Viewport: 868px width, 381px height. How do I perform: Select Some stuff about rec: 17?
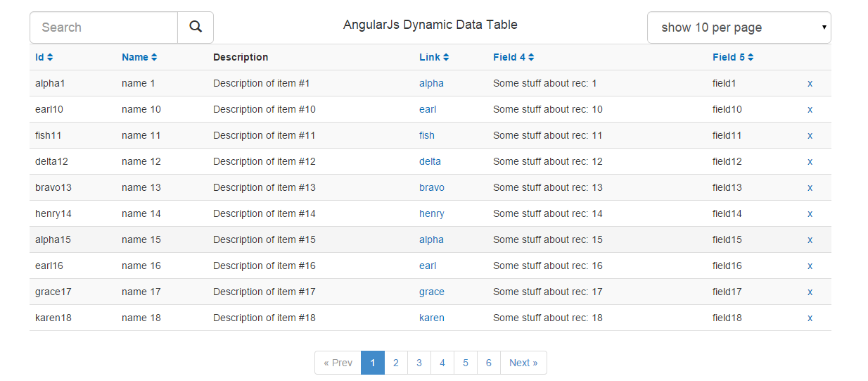(548, 292)
